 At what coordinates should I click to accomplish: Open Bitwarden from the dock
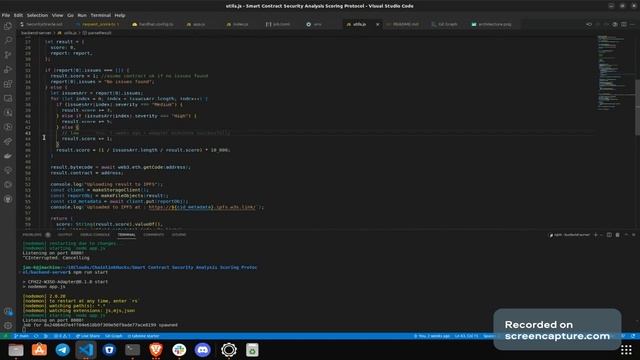[109, 350]
